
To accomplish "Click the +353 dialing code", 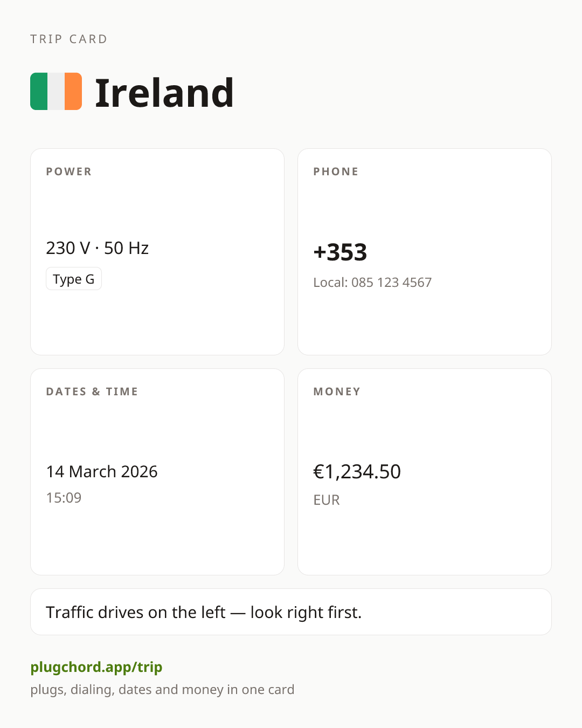I will 340,252.
